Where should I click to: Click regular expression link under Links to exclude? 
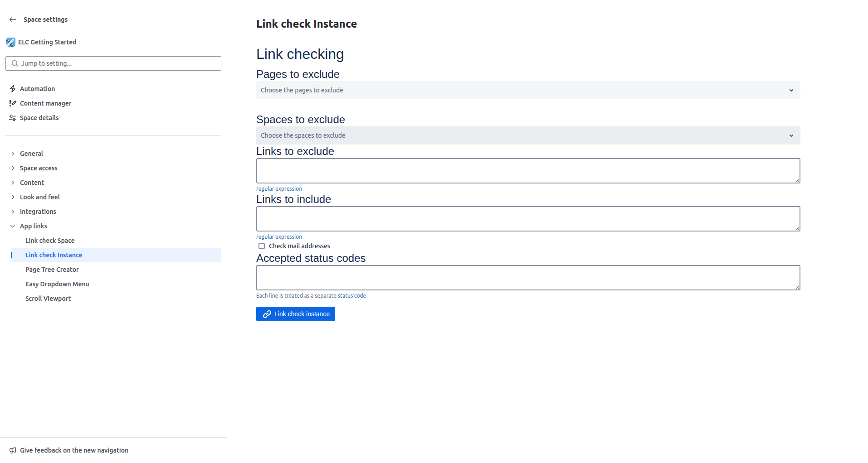[x=279, y=189]
